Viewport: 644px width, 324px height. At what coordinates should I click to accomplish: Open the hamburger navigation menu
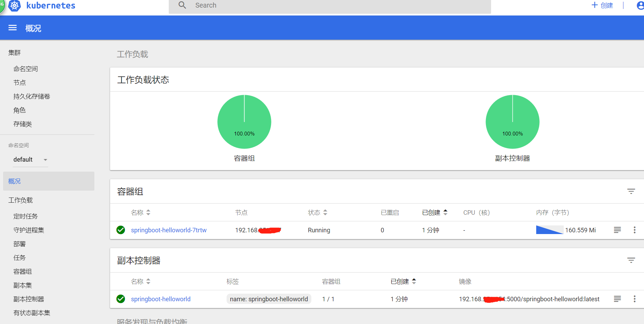pos(12,28)
